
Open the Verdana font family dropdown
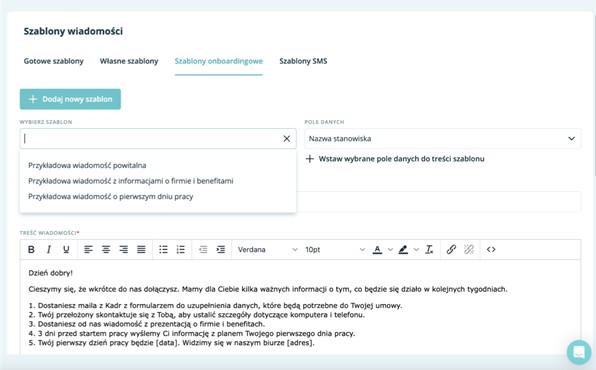268,249
